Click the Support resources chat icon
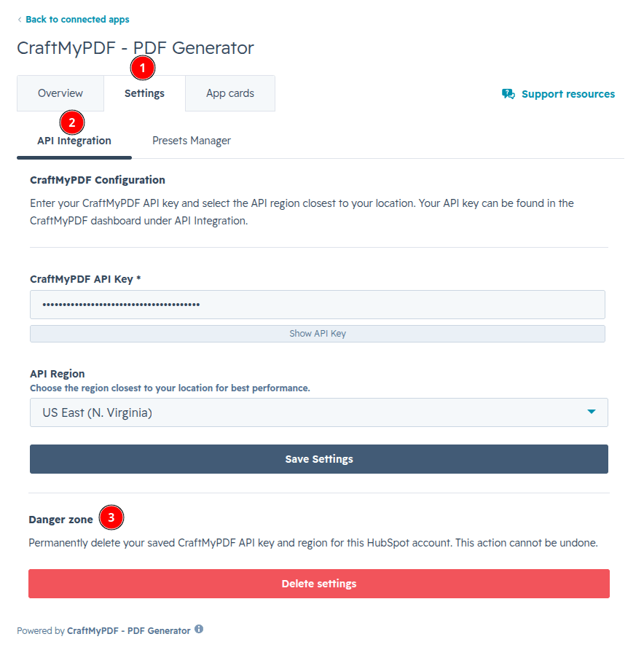Viewport: 644px width, 650px height. pyautogui.click(x=508, y=94)
